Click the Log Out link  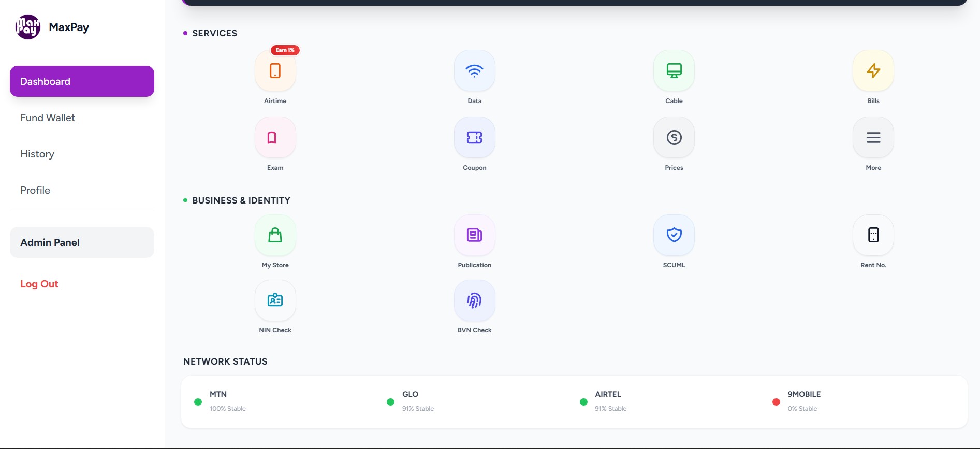click(x=39, y=284)
